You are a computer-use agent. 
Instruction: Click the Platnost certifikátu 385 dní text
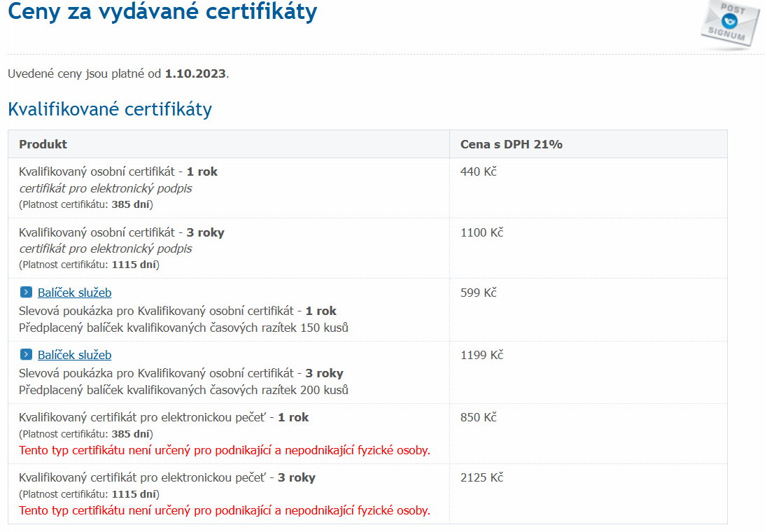(85, 204)
